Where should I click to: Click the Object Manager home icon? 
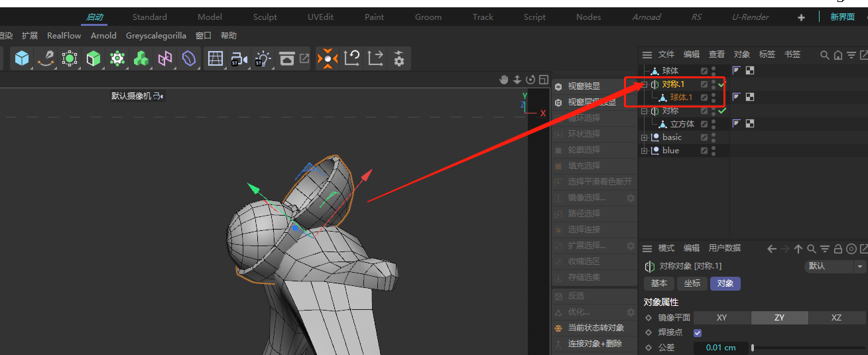[838, 55]
